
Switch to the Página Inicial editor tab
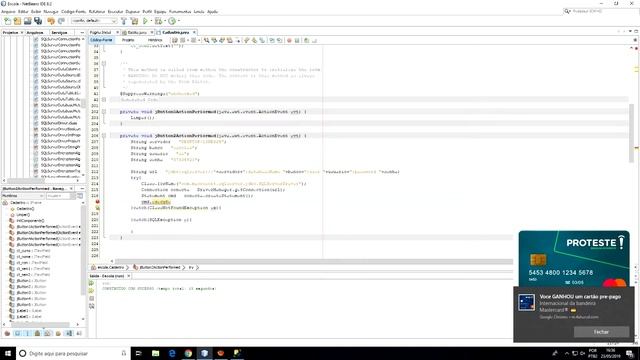pyautogui.click(x=100, y=32)
